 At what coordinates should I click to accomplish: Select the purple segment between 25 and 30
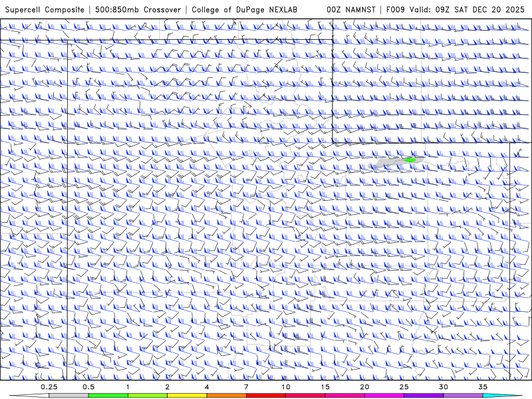[424, 396]
